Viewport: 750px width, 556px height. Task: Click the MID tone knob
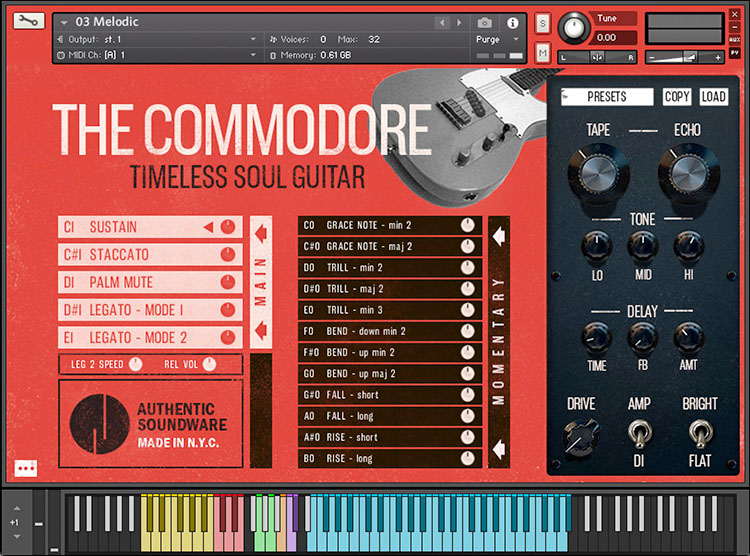point(643,246)
